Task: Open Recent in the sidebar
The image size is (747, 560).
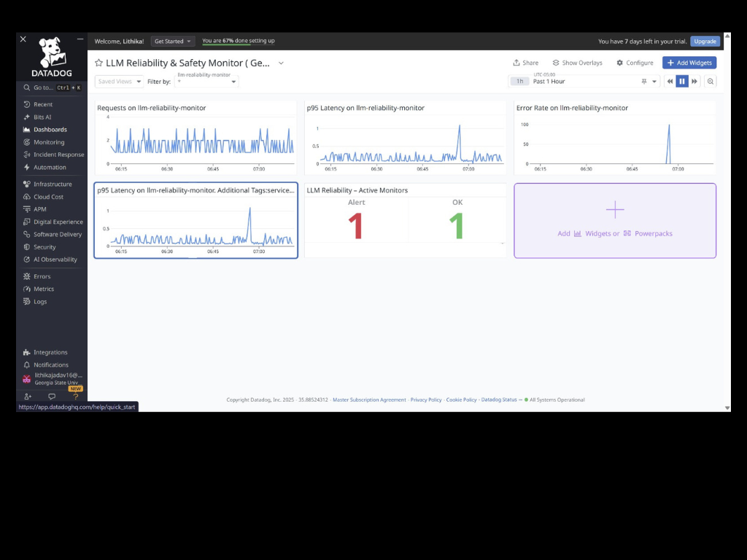Action: click(43, 104)
